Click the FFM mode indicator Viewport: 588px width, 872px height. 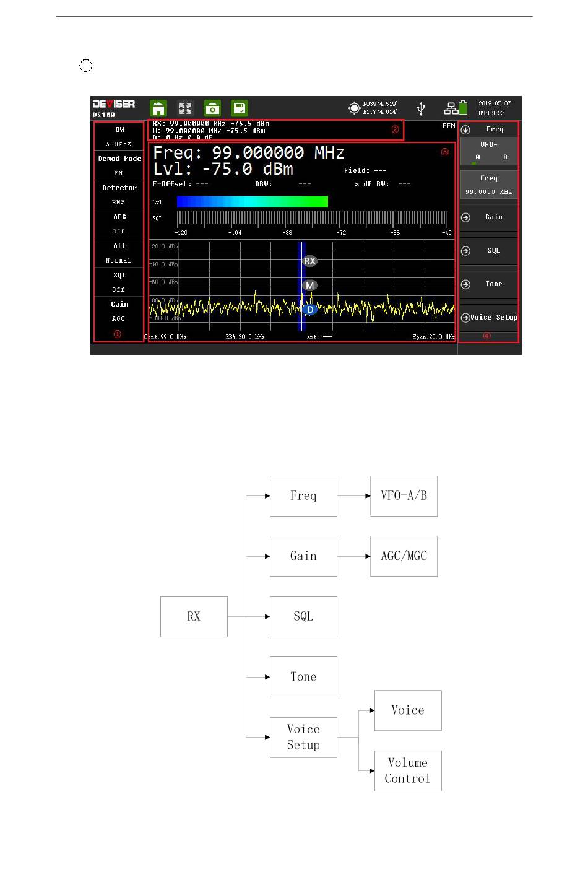(x=449, y=126)
